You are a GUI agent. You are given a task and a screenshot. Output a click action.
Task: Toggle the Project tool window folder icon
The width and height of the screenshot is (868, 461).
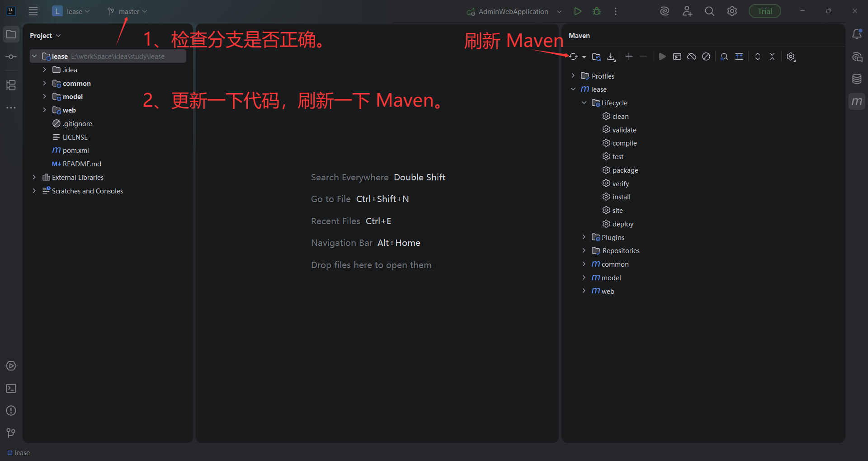[11, 34]
